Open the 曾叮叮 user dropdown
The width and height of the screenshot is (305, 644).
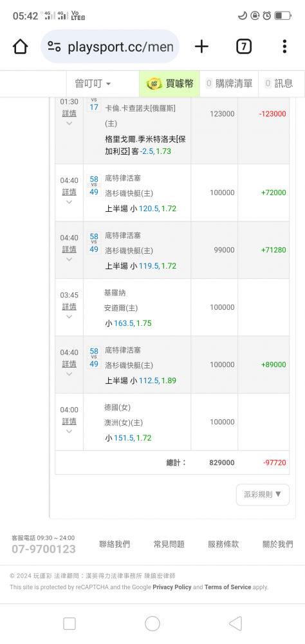click(x=93, y=84)
